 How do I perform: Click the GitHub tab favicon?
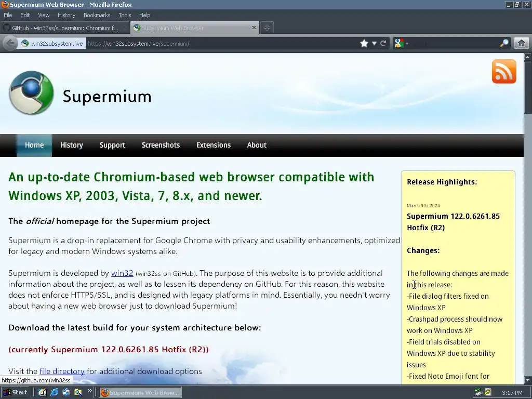pyautogui.click(x=7, y=28)
